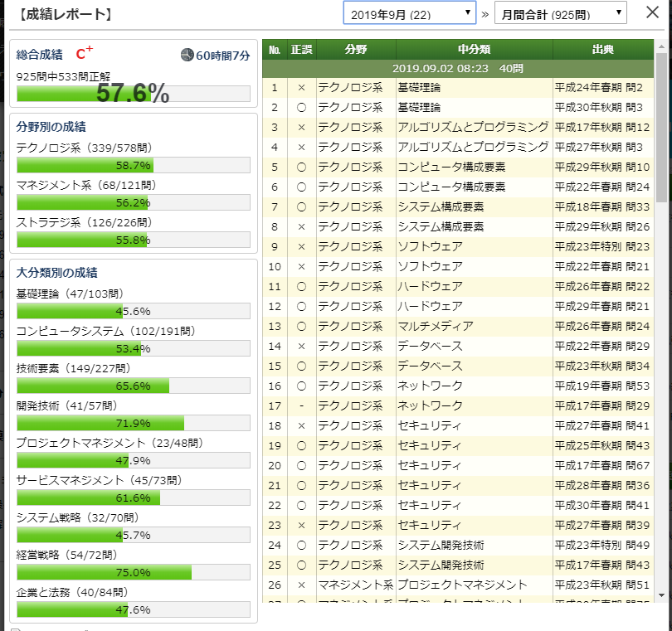Screen dimensions: 672x631
Task: Click the 開発技術 71.9% progress bar
Action: tap(134, 423)
